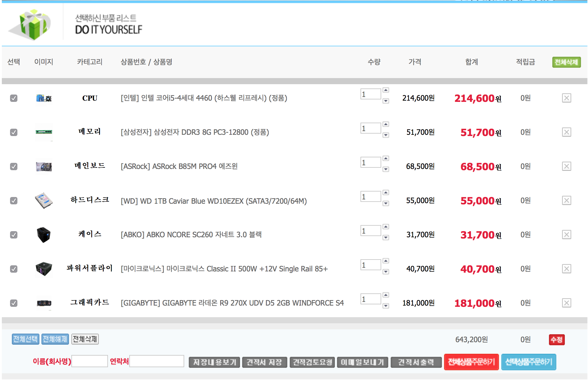
Task: Remove the CPU row with X icon
Action: 566,98
